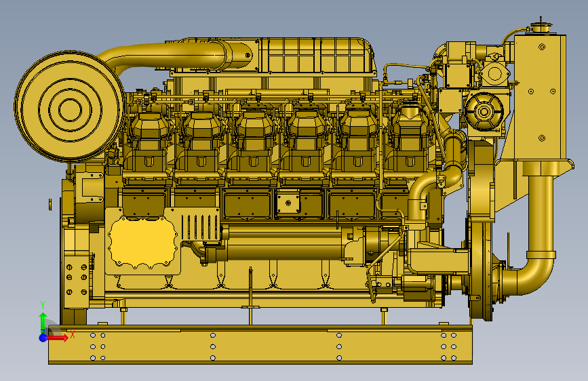
Task: Select the large flywheel disc at engine's right end
Action: click(x=481, y=268)
